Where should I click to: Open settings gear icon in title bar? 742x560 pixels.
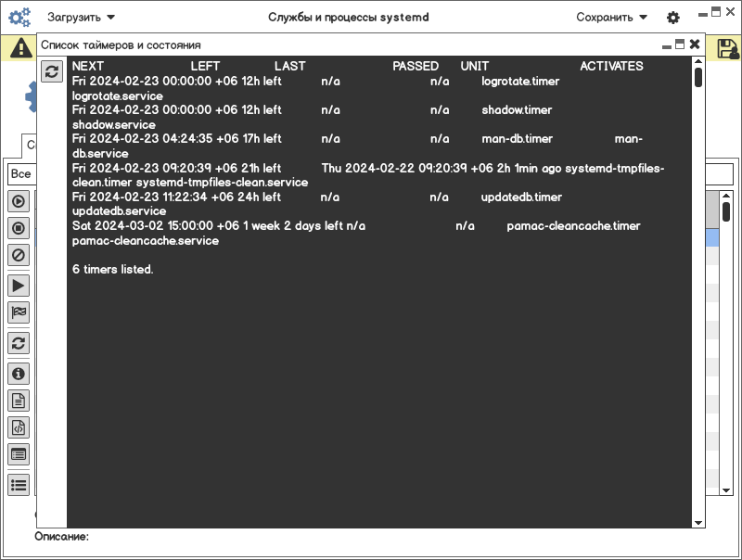(673, 18)
